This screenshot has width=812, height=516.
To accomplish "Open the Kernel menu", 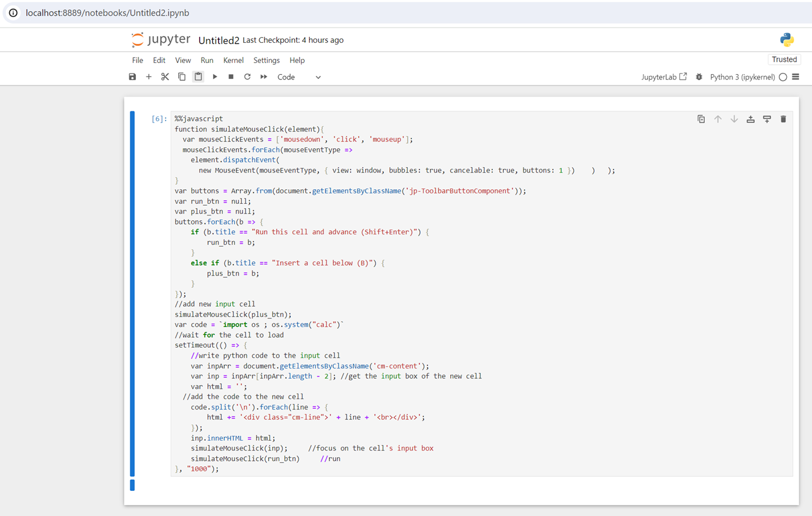I will [x=233, y=60].
